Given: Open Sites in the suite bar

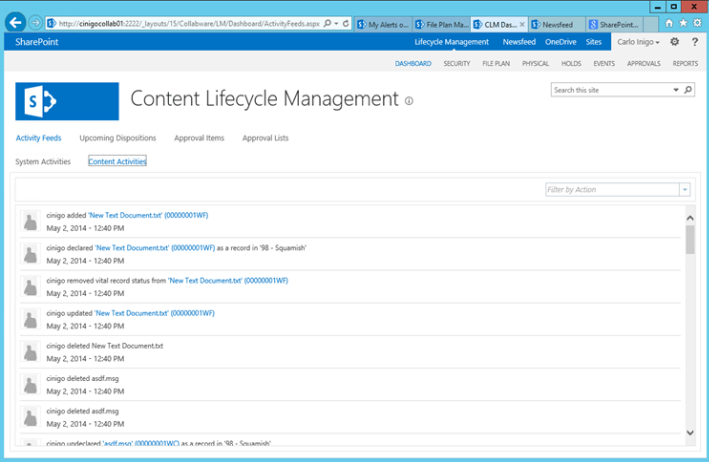Looking at the screenshot, I should click(x=593, y=42).
